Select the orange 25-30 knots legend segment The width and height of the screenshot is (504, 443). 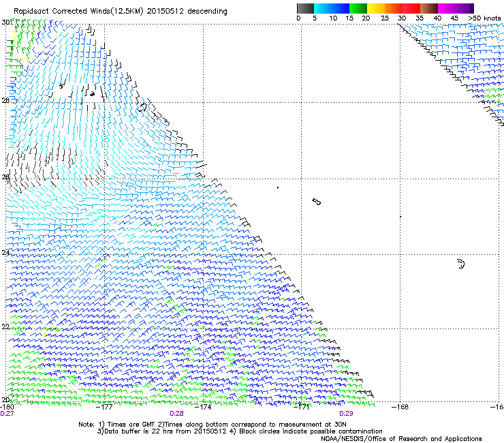(394, 8)
